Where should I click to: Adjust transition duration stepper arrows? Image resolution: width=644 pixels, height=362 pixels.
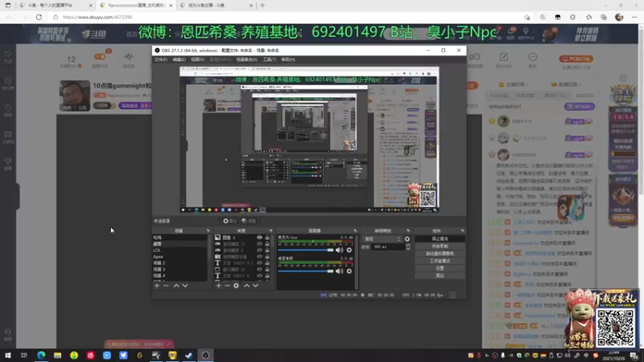408,247
